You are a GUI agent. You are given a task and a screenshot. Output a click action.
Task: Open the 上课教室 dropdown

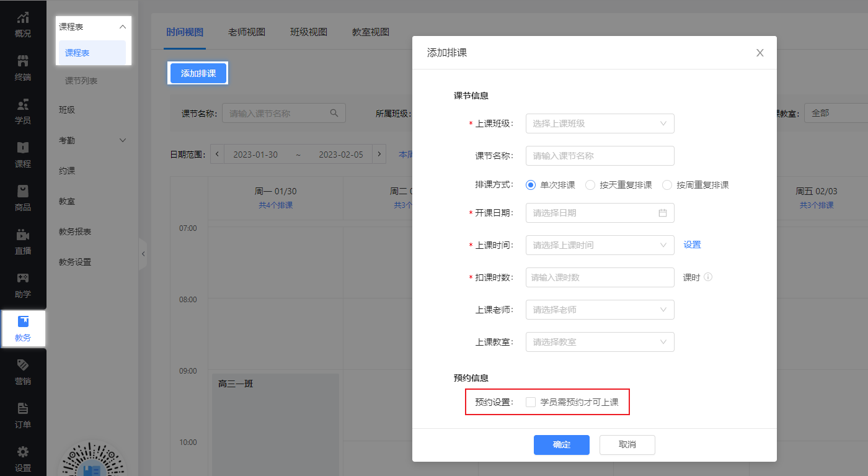click(x=600, y=342)
